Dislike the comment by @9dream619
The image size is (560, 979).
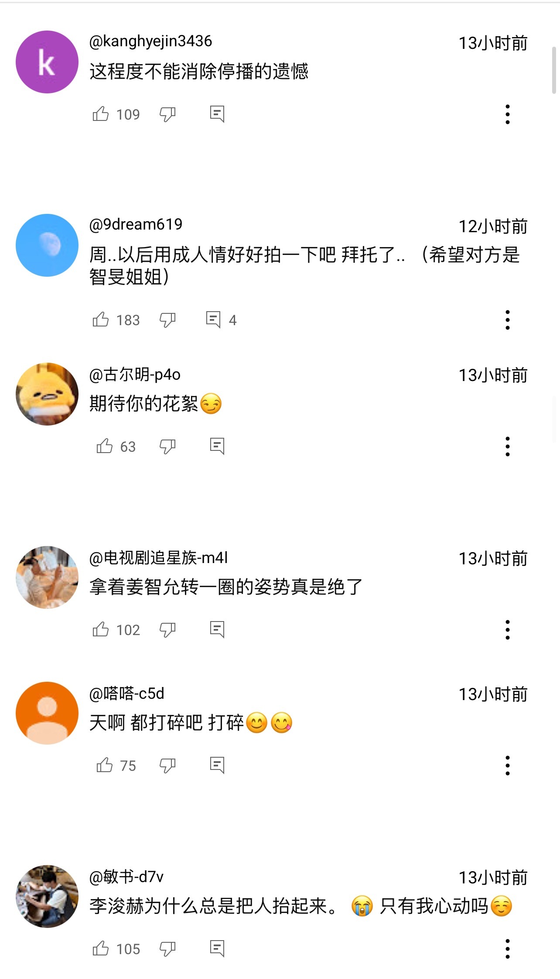167,320
